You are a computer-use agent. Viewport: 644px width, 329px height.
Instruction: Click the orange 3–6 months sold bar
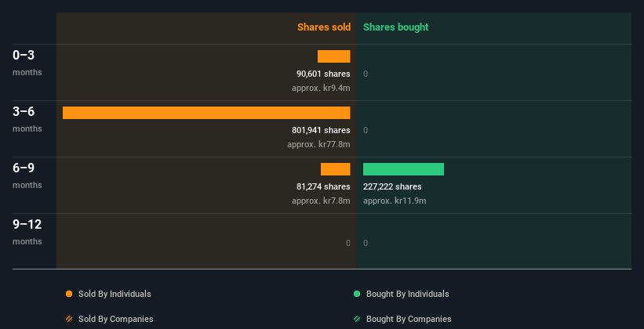206,113
